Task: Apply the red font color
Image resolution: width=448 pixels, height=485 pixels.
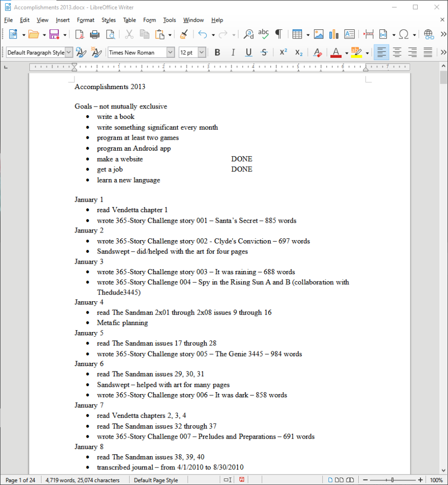Action: 336,53
